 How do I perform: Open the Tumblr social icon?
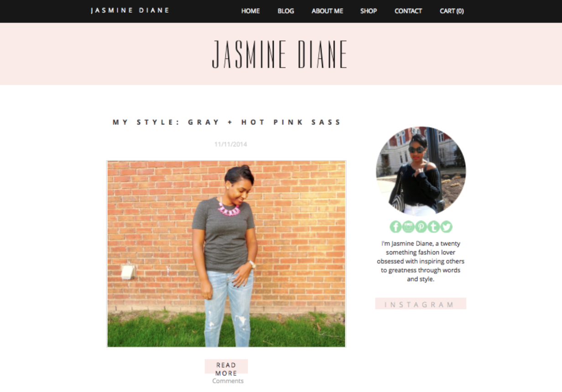pos(433,227)
